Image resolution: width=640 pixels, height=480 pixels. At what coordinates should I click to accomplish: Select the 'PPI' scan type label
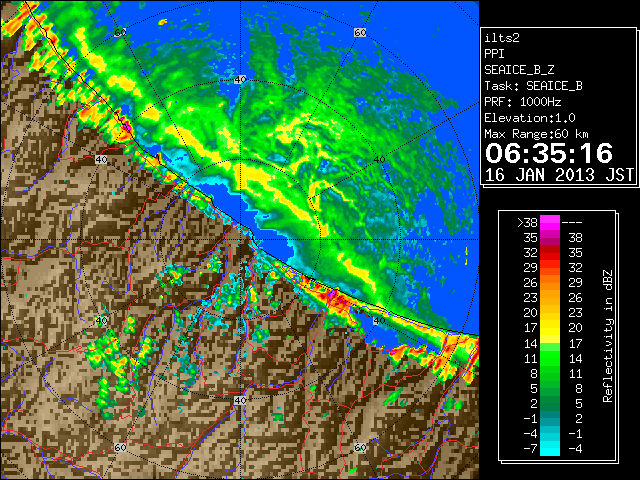pos(494,54)
